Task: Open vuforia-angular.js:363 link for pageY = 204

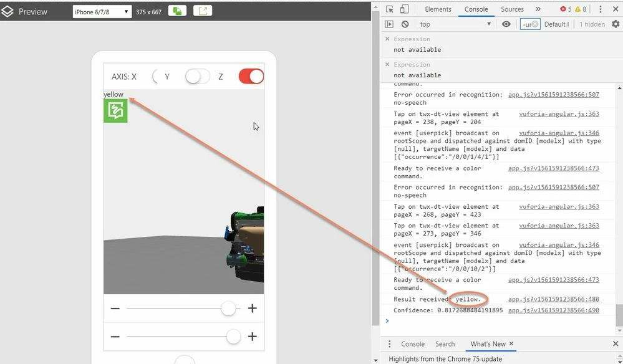Action: point(559,114)
